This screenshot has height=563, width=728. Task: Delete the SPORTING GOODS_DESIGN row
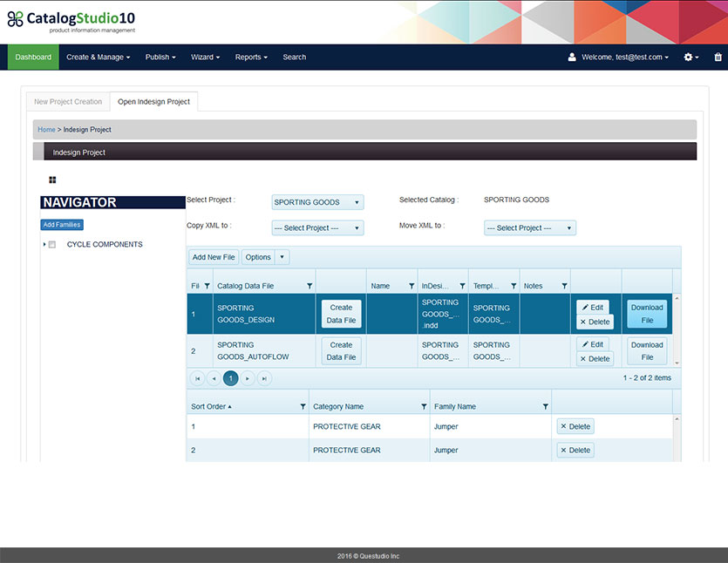(x=595, y=322)
